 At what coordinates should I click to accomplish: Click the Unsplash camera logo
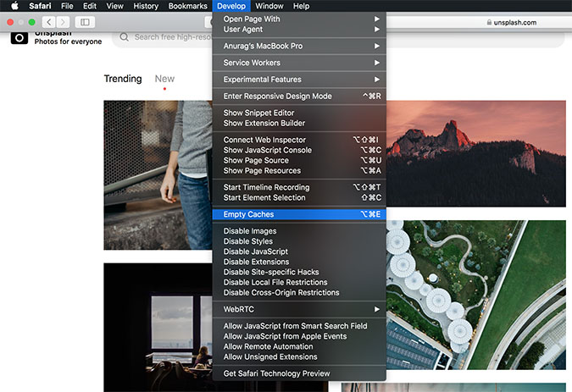point(19,37)
